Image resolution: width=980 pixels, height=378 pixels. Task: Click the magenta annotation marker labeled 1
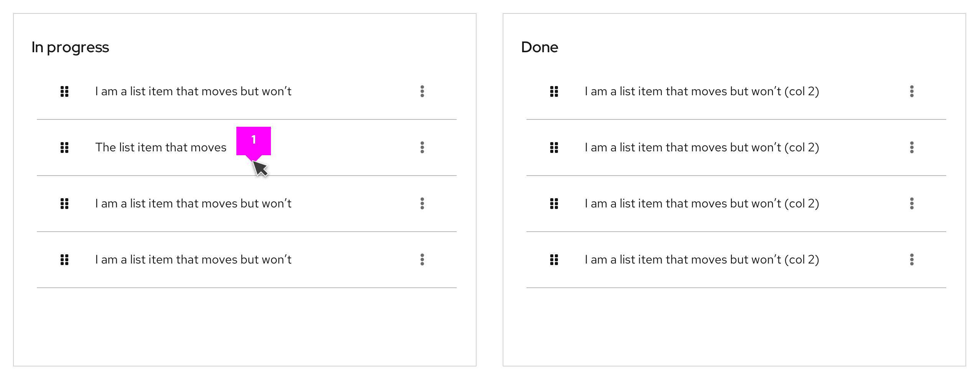coord(254,140)
